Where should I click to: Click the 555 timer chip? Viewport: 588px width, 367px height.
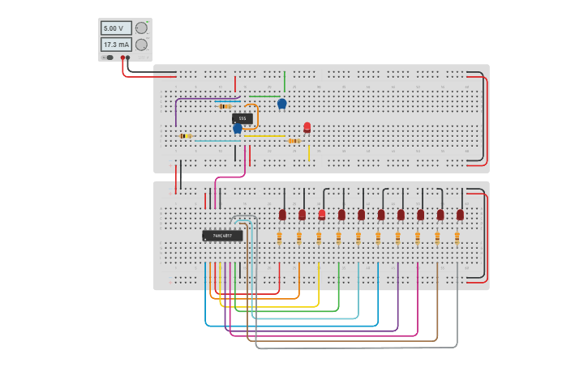[242, 119]
